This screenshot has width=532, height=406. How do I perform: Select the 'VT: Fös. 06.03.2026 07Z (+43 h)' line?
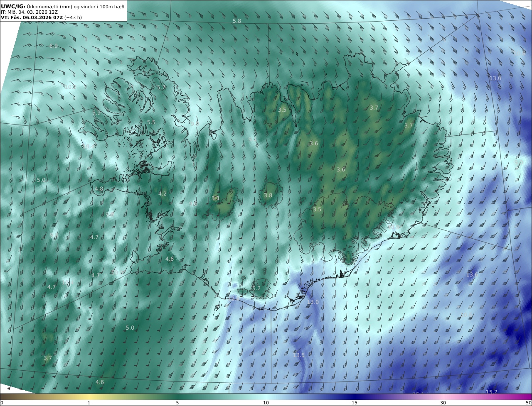(x=41, y=17)
